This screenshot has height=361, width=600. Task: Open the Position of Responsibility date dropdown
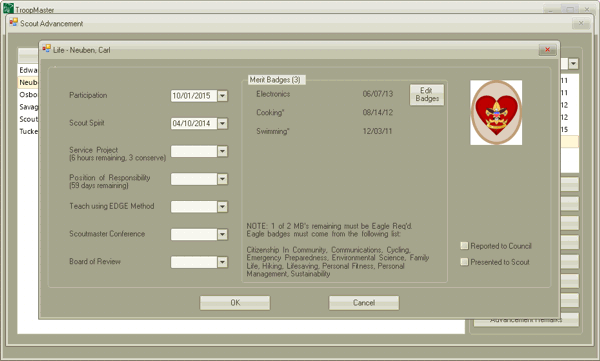pos(222,179)
